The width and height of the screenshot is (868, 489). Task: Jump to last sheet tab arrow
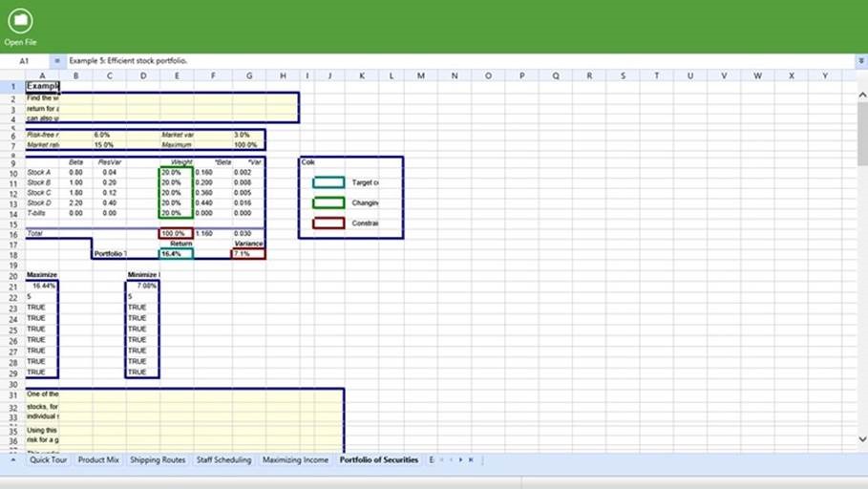470,460
